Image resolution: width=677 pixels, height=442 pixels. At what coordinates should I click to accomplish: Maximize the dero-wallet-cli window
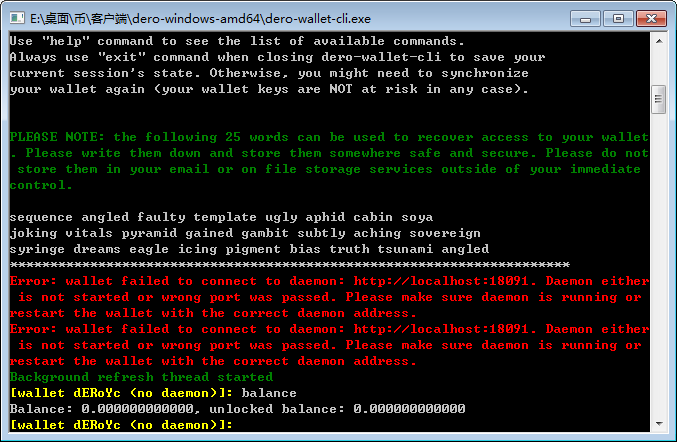(618, 19)
